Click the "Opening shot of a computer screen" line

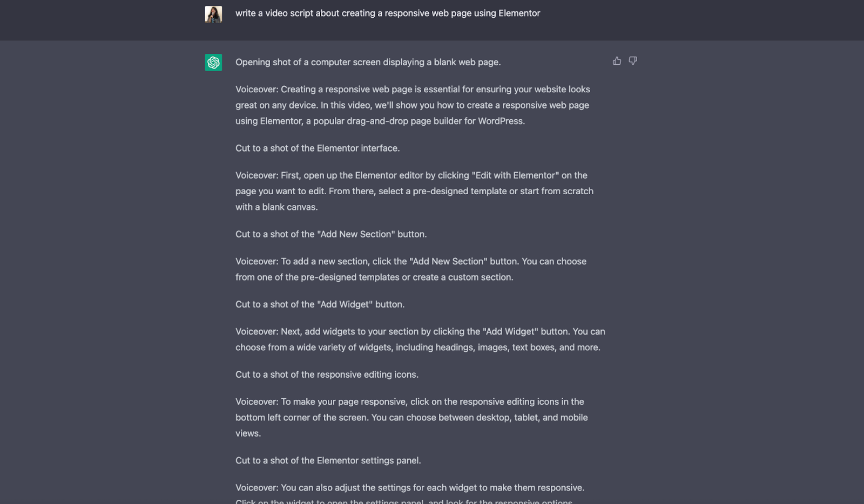(368, 62)
